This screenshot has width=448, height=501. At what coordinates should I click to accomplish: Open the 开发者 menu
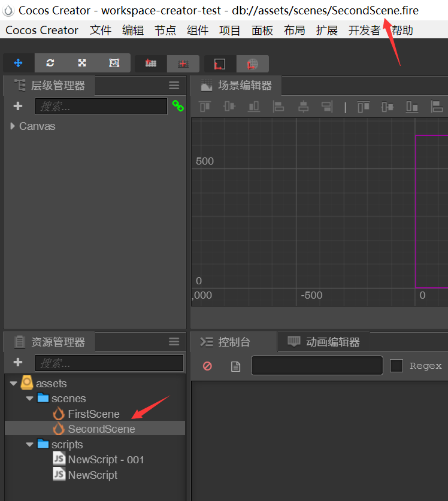point(365,31)
